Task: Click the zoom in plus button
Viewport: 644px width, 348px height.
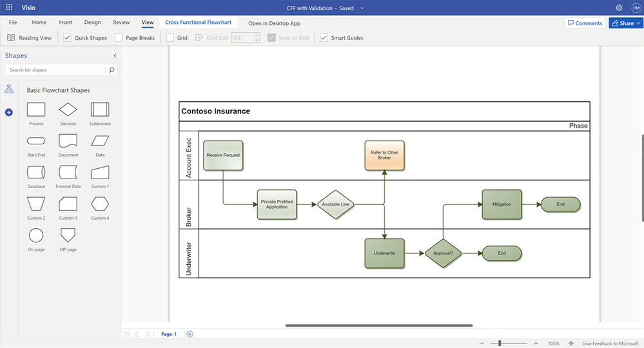Action: click(x=536, y=343)
